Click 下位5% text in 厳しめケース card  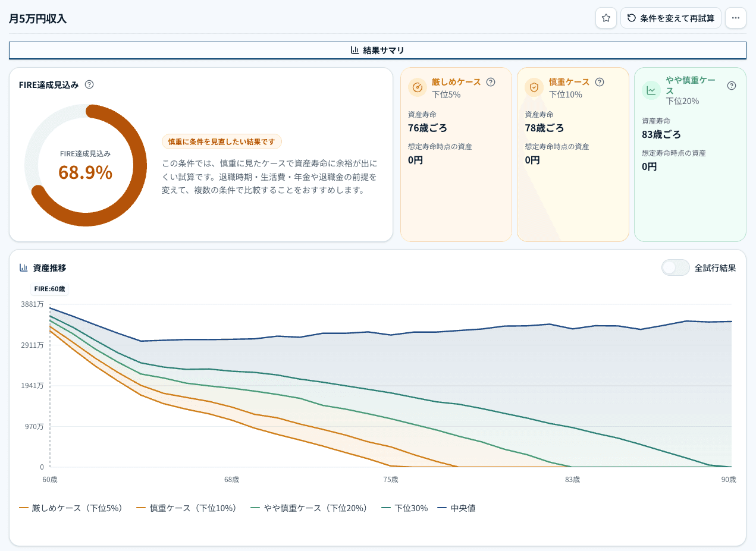[x=446, y=95]
